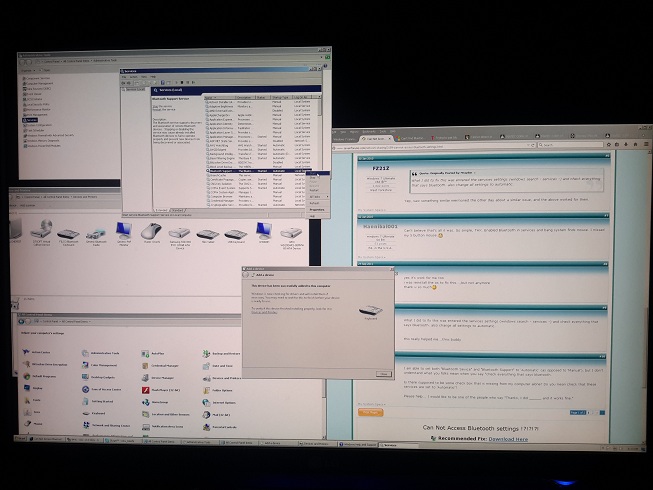Click Devices and Printers link in dialog

tap(264, 312)
